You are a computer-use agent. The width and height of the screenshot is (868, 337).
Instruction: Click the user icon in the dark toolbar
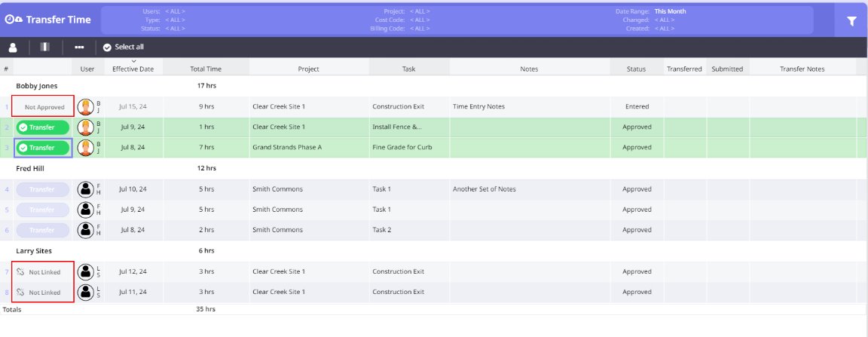tap(13, 47)
